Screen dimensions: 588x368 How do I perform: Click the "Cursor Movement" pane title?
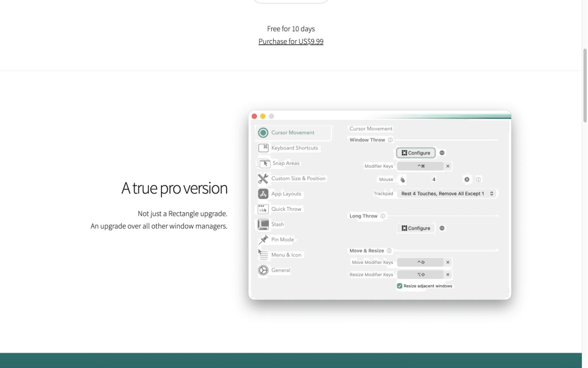pyautogui.click(x=371, y=129)
